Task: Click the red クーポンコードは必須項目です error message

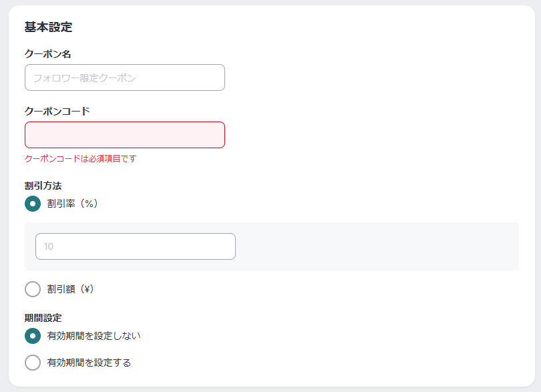Action: point(80,159)
